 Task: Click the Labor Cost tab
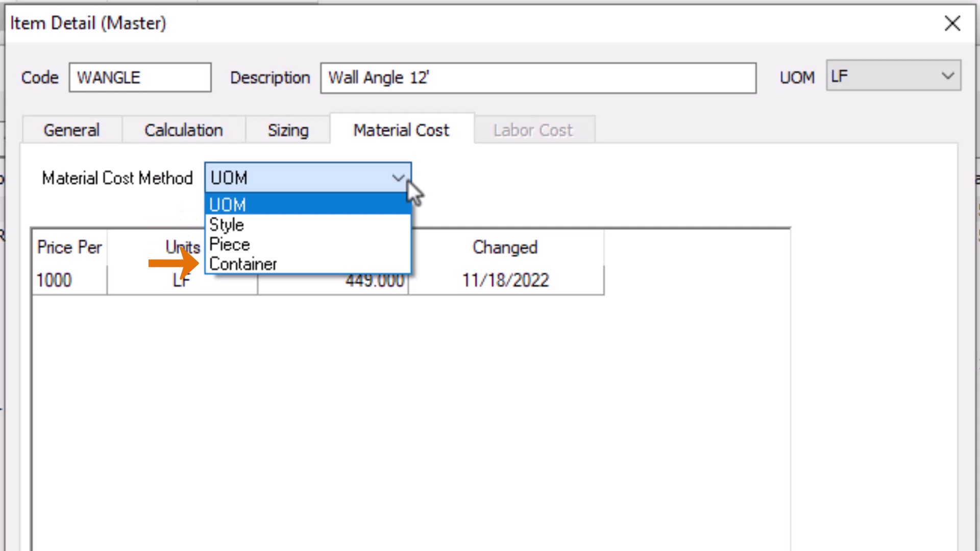coord(533,130)
